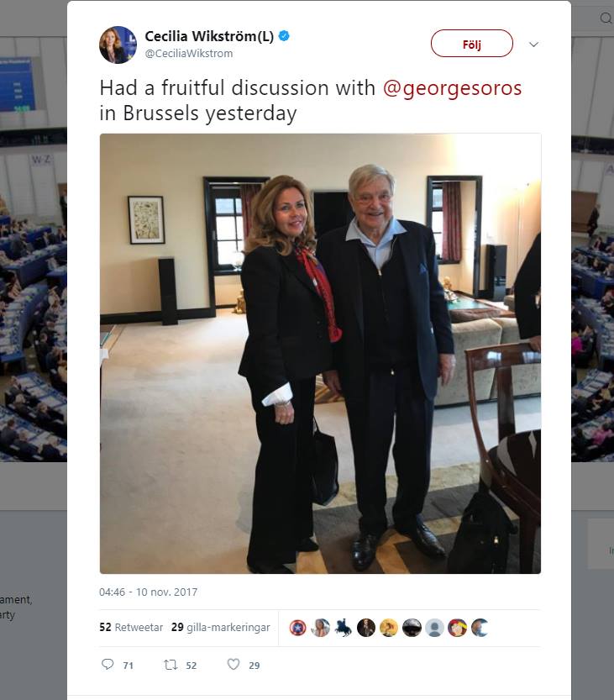Click the horse rider silhouette avatar
Viewport: 614px width, 700px height.
[x=344, y=628]
